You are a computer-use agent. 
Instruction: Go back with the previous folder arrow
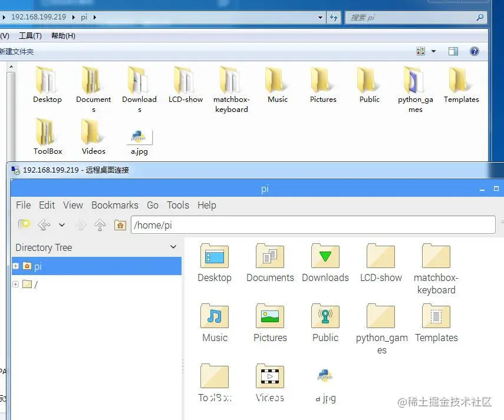coord(44,225)
